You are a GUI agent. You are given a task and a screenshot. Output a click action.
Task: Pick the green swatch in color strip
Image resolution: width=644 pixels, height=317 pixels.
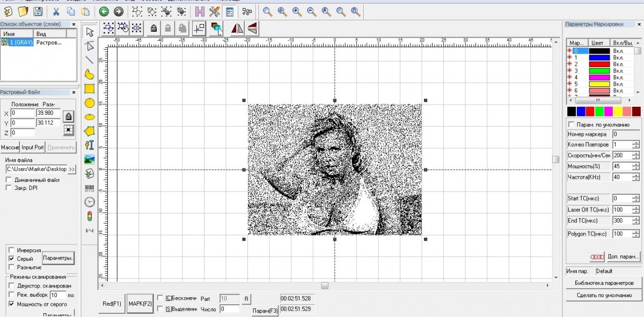click(599, 111)
